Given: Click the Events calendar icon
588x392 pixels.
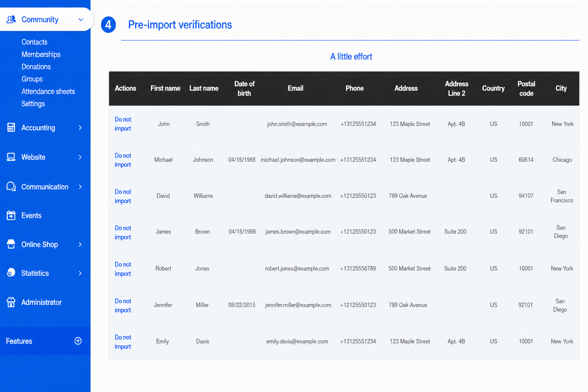Looking at the screenshot, I should [11, 215].
